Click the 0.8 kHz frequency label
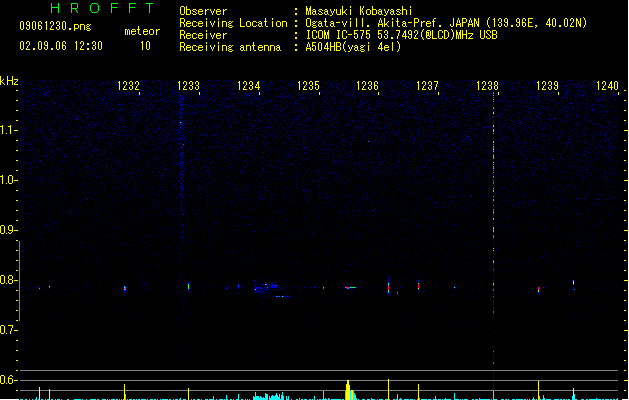The width and height of the screenshot is (629, 400). click(x=9, y=280)
